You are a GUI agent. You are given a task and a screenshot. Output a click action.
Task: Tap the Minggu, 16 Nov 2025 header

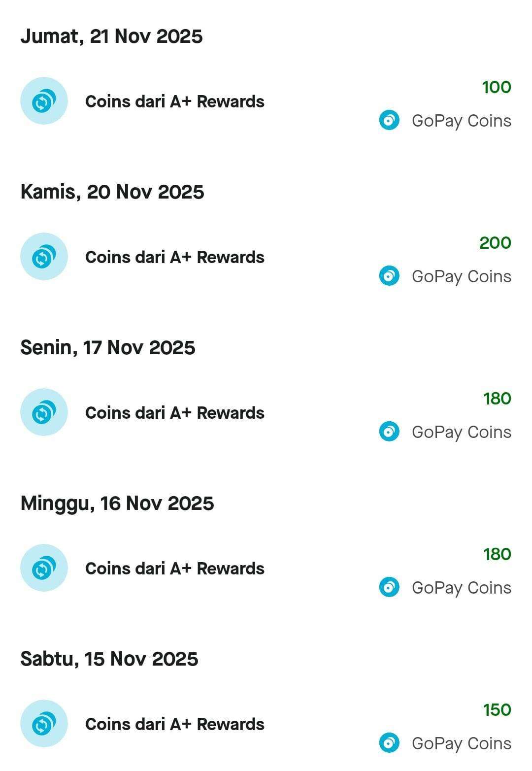(x=117, y=503)
